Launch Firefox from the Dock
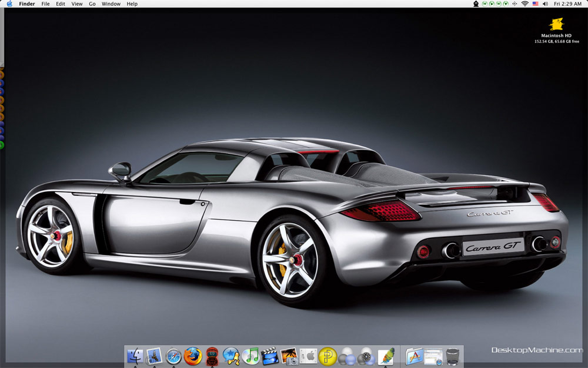The image size is (588, 368). point(193,356)
